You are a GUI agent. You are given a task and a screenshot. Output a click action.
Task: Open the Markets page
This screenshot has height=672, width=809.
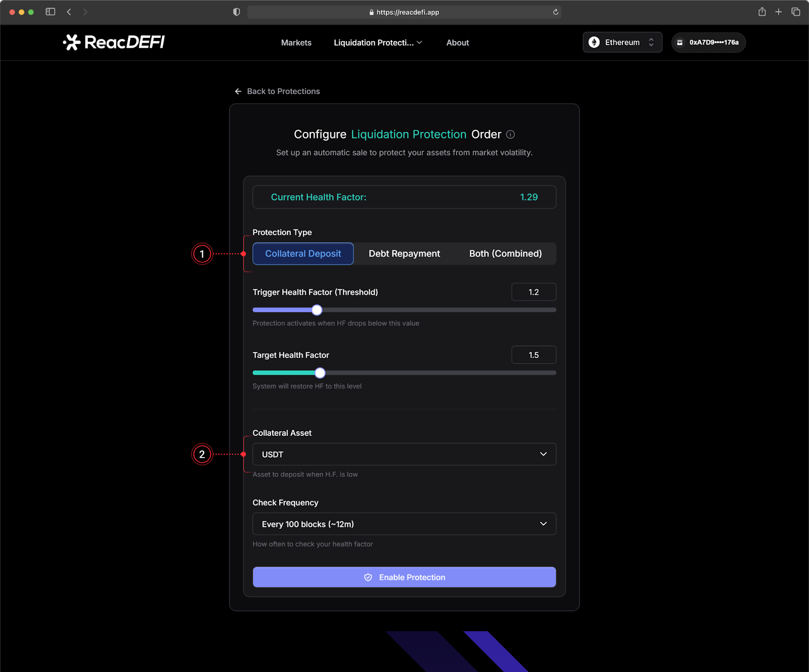click(x=296, y=43)
